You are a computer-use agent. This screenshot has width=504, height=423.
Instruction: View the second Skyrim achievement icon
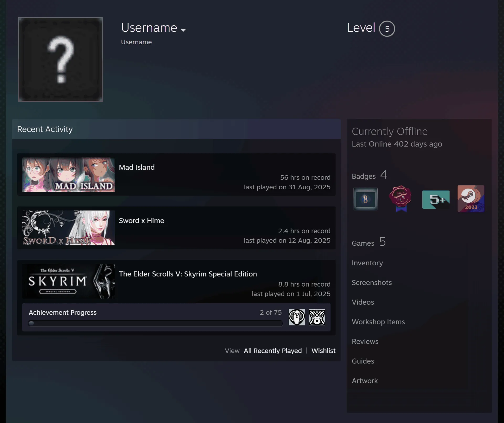[317, 317]
